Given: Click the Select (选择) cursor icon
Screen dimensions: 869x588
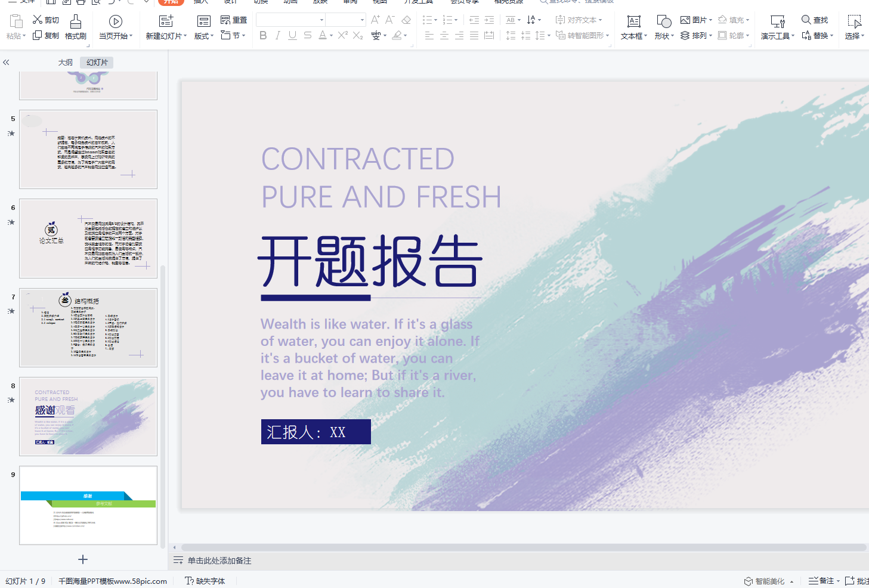Looking at the screenshot, I should pyautogui.click(x=855, y=21).
